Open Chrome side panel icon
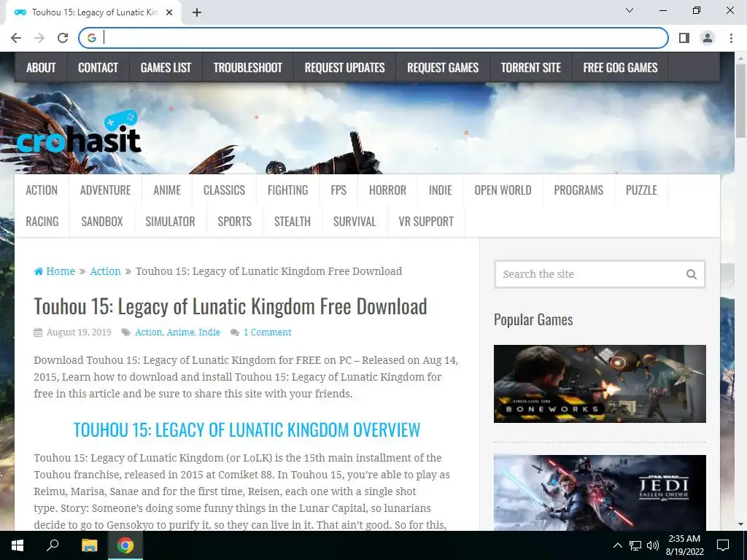747x560 pixels. tap(684, 38)
